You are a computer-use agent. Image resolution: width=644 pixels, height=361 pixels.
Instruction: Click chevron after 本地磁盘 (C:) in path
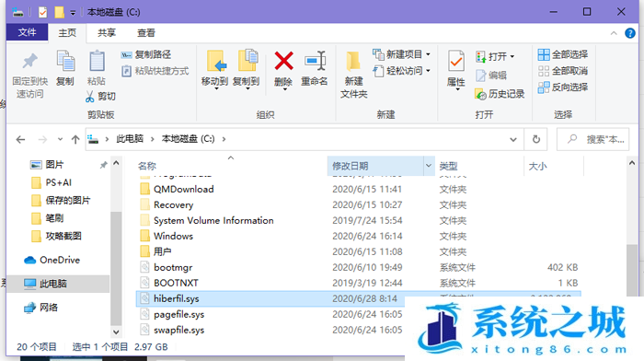pos(224,139)
